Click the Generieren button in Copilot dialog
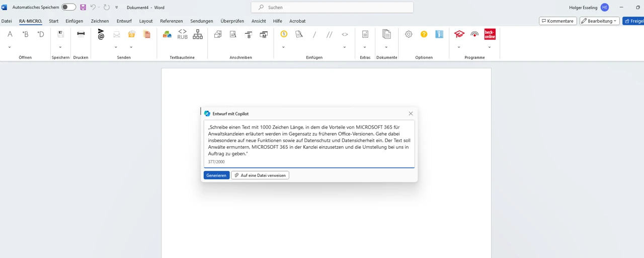644x258 pixels. (216, 175)
